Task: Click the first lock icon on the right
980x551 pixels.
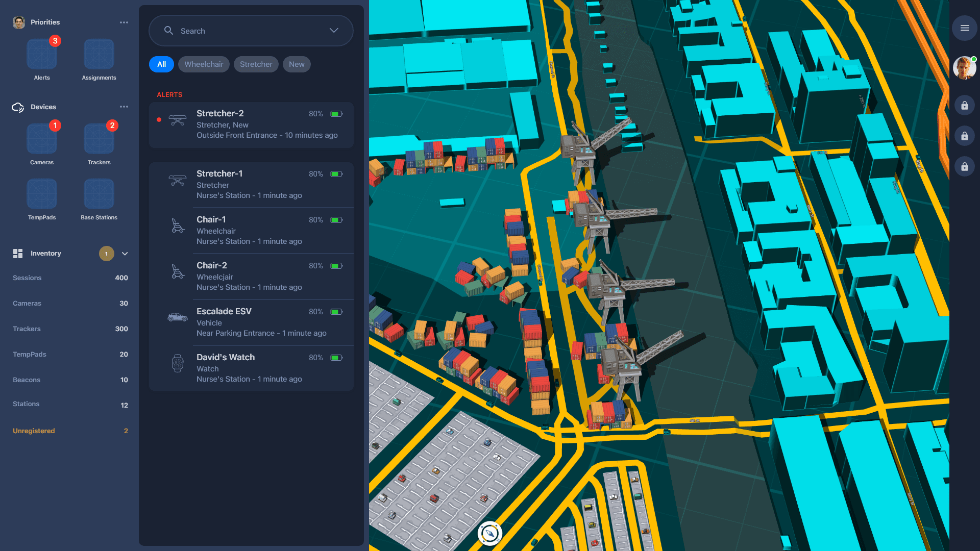Action: (x=964, y=106)
